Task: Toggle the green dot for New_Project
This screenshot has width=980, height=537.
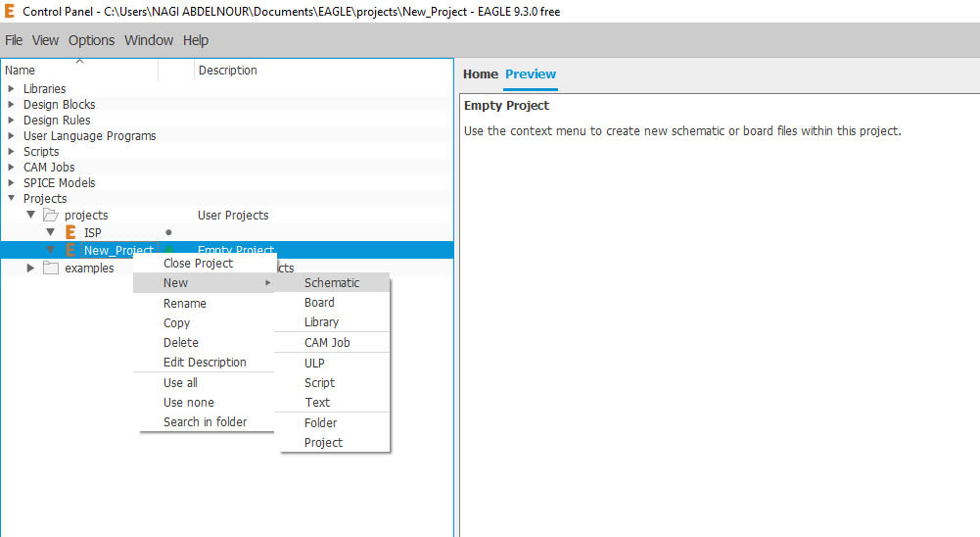Action: click(x=168, y=250)
